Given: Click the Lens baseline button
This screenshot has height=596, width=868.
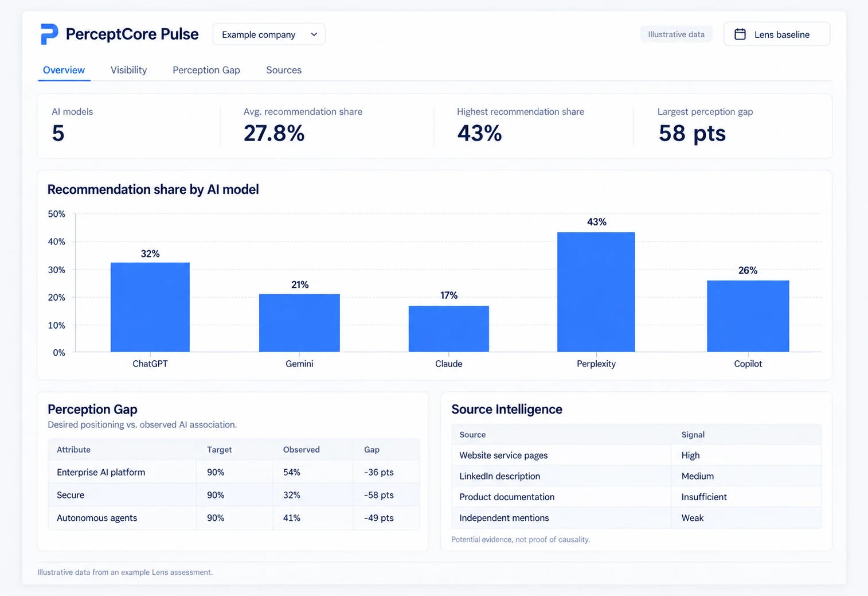Looking at the screenshot, I should click(777, 34).
